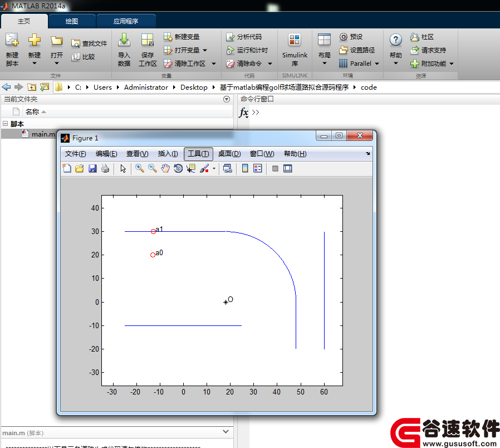
Task: Open the Desktop (桌面) menu in Figure 1
Action: (x=229, y=154)
